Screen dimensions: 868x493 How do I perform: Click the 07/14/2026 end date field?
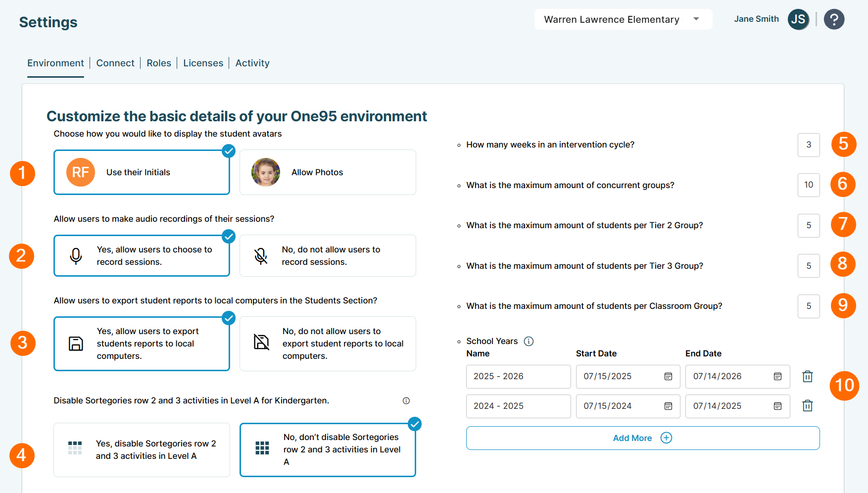tap(737, 377)
